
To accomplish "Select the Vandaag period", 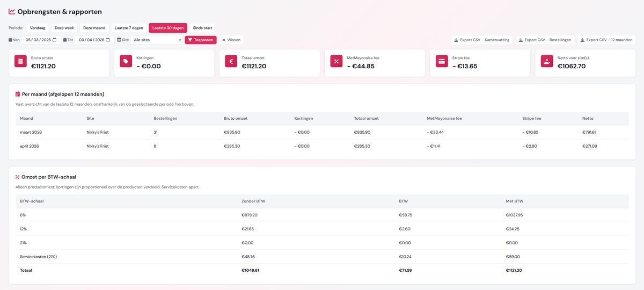I will (x=38, y=28).
